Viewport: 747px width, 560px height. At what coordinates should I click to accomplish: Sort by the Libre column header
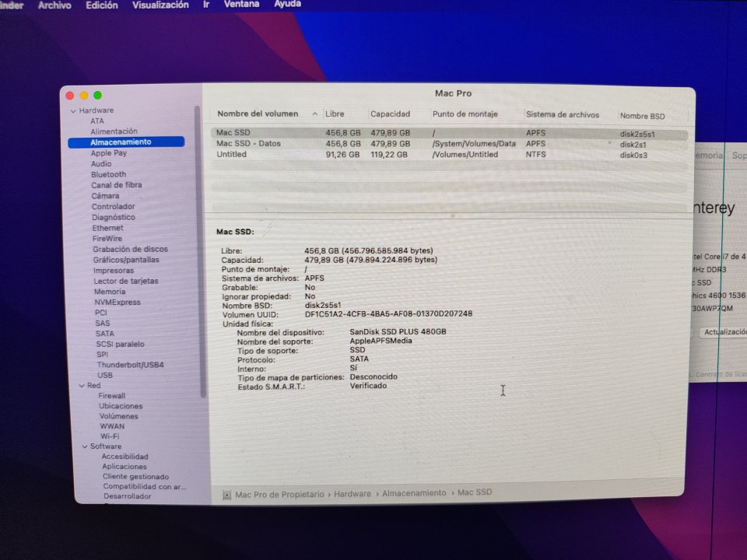pyautogui.click(x=335, y=114)
